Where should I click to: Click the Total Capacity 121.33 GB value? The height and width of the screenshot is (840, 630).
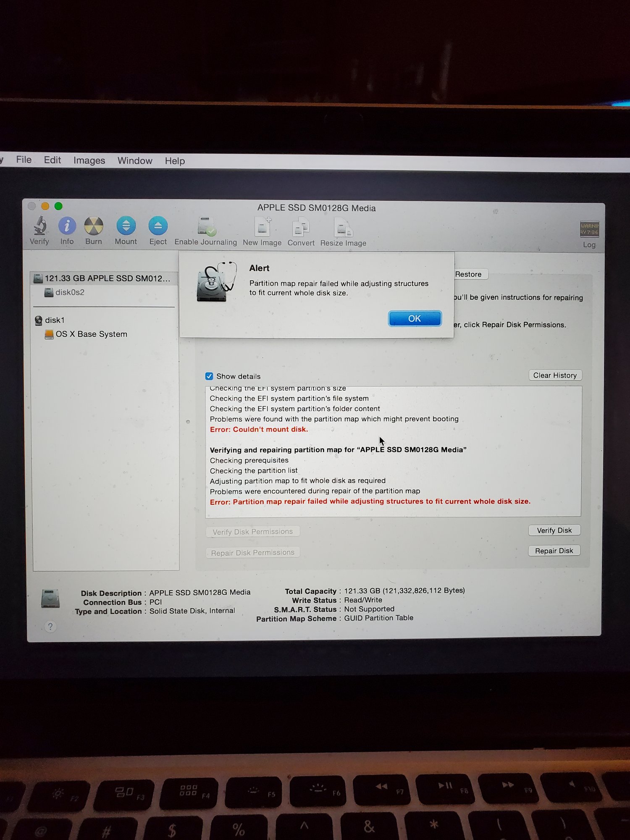404,591
